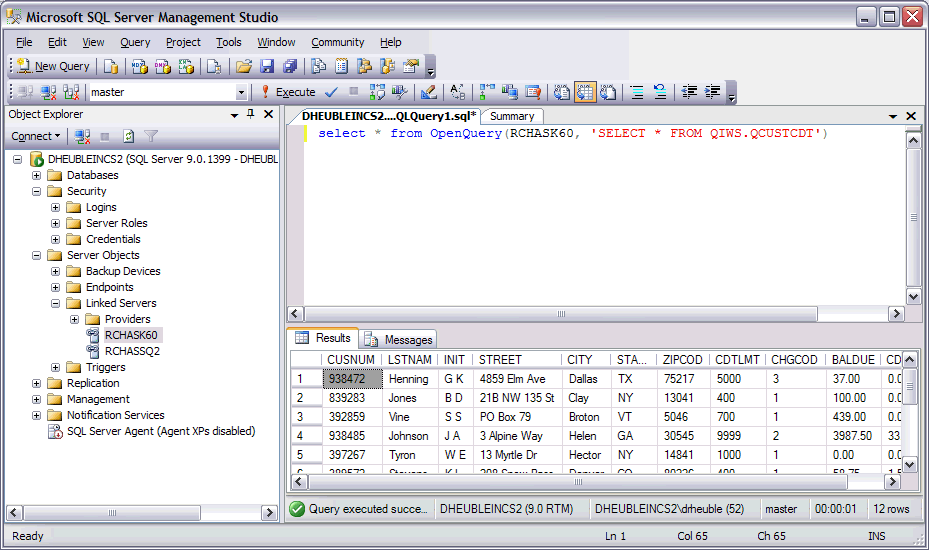
Task: Start an Analysis Services DMX query
Action: click(163, 66)
